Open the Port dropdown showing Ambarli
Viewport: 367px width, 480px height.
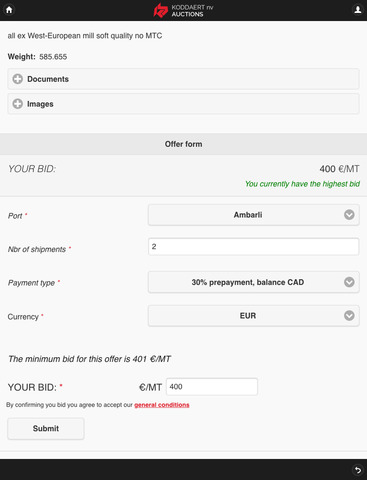(254, 215)
